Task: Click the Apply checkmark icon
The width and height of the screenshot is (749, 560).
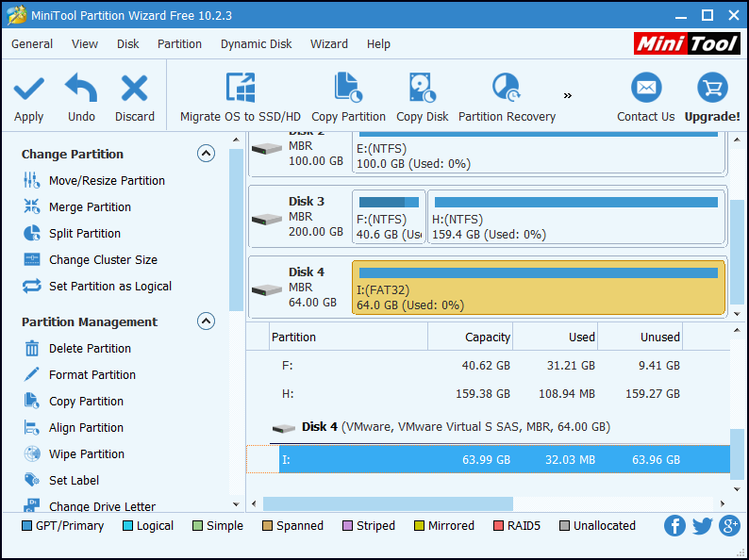Action: click(x=28, y=89)
